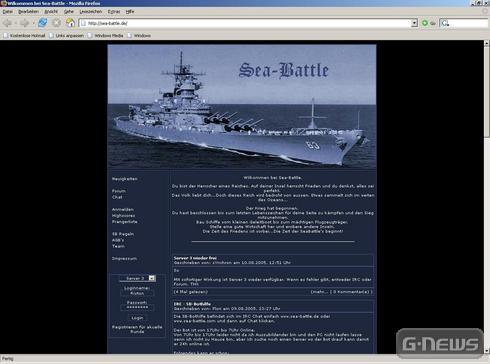Image resolution: width=490 pixels, height=364 pixels.
Task: Open the Lesezeichen menu
Action: click(91, 11)
